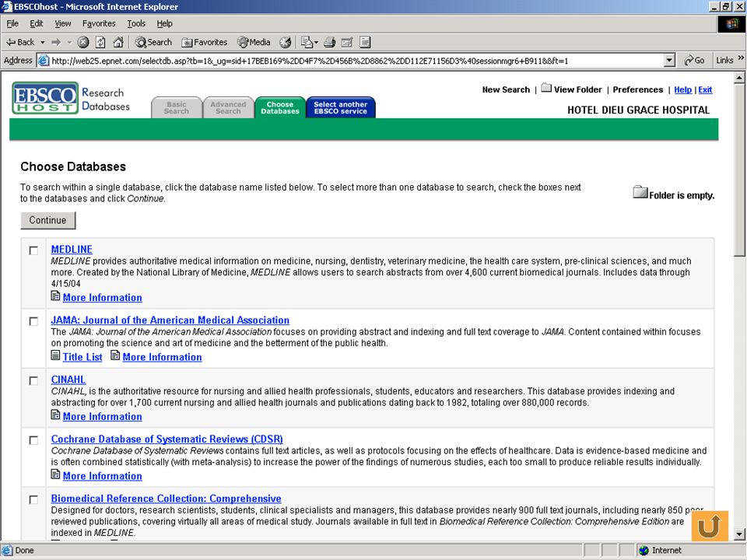Open the Preferences link
Image resolution: width=747 pixels, height=560 pixels.
click(637, 89)
